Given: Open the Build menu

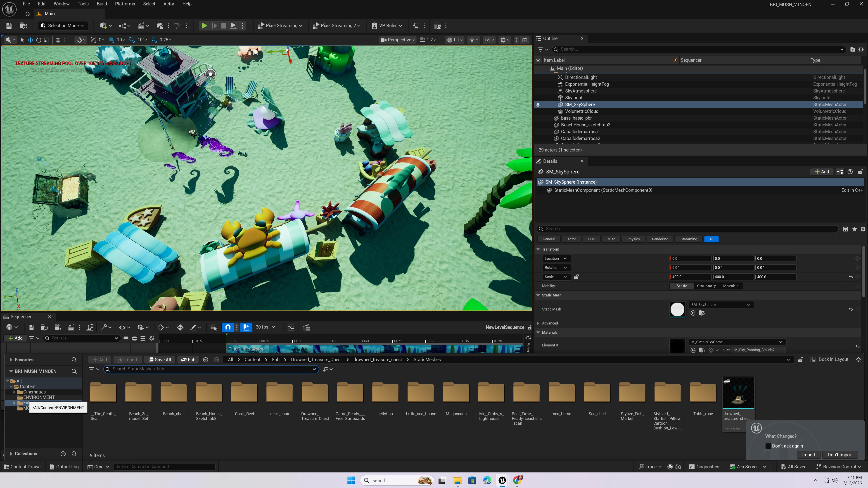Looking at the screenshot, I should 101,4.
